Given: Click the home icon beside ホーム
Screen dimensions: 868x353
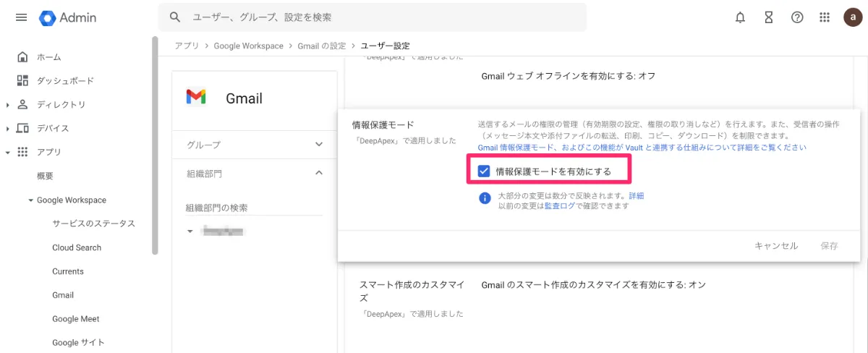Looking at the screenshot, I should click(22, 56).
